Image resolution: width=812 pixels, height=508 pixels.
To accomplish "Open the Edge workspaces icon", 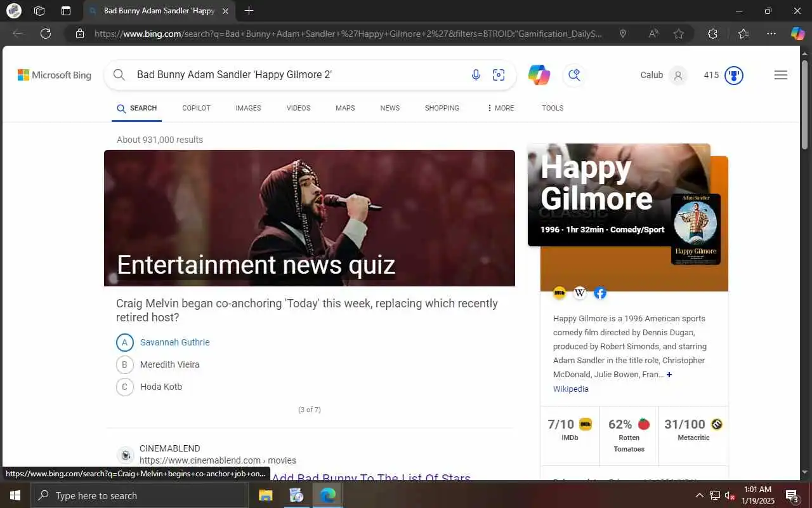I will [39, 11].
